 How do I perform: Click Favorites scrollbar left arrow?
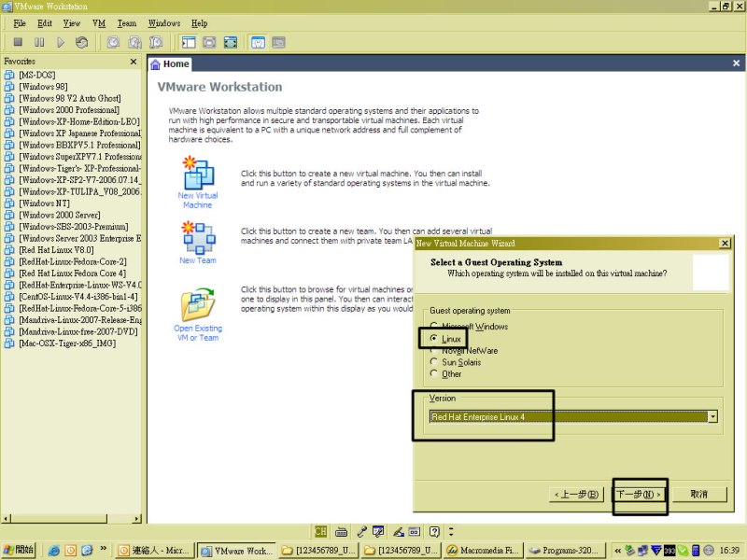(x=6, y=518)
